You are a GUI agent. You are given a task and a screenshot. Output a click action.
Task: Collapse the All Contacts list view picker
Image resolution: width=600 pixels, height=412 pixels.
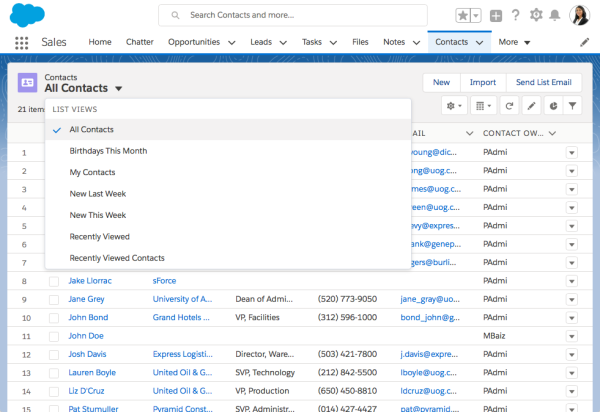coord(119,89)
